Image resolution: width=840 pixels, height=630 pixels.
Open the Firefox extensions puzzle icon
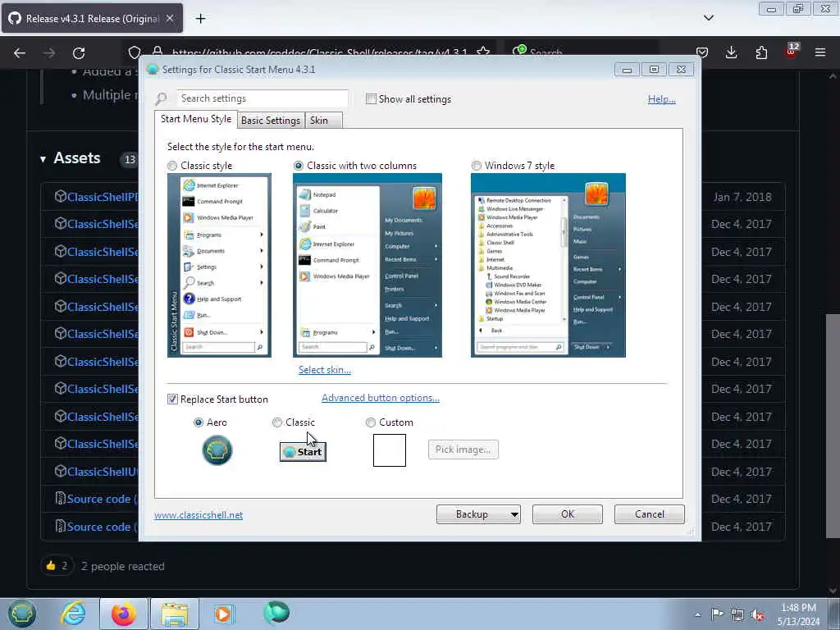tap(761, 52)
